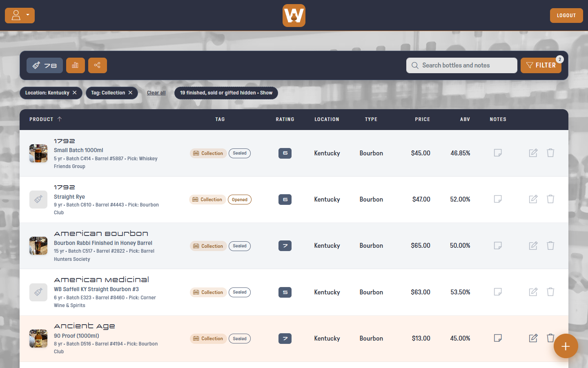The image size is (588, 368).
Task: Edit the American Bourbon entry
Action: pos(533,245)
